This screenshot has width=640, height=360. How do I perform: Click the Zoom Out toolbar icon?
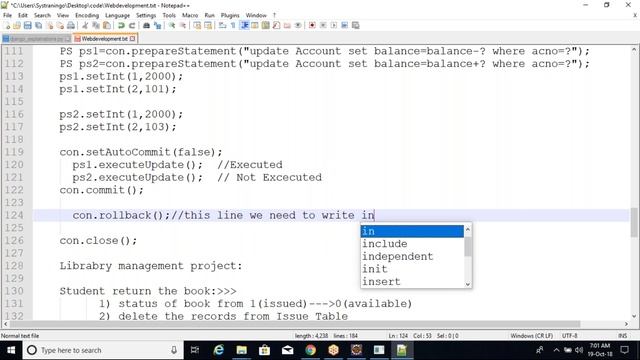point(182,25)
